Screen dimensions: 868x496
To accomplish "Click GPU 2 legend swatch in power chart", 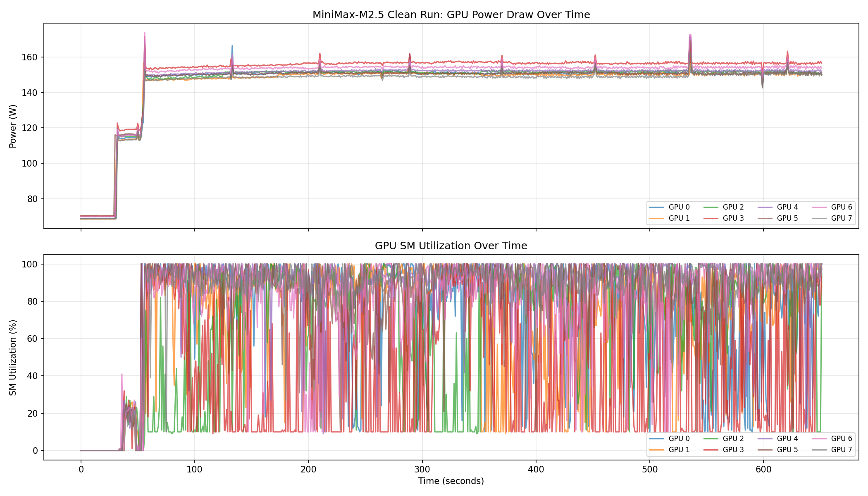I will 711,207.
